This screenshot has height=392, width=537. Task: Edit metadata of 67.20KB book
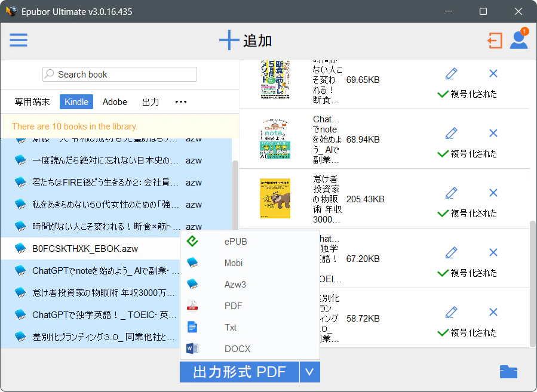coord(452,252)
